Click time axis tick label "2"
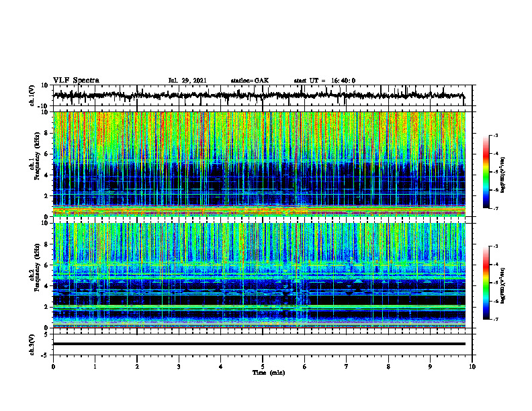532x411 pixels. click(x=137, y=367)
